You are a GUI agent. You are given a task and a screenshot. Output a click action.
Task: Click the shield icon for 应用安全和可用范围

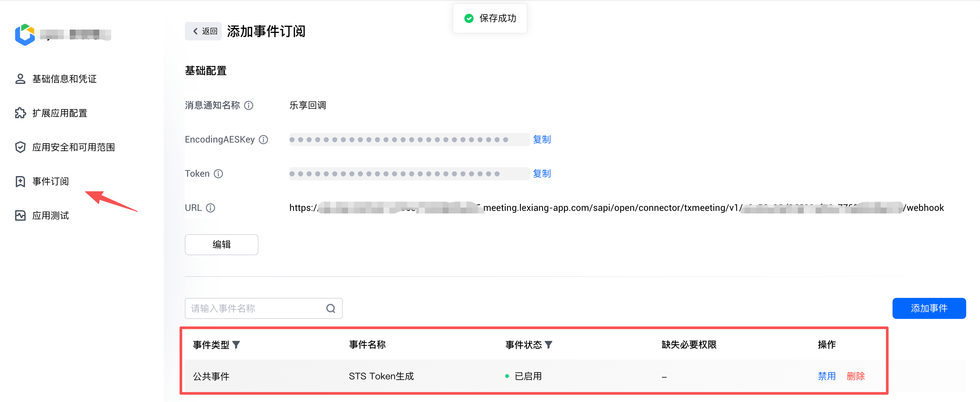click(x=20, y=147)
